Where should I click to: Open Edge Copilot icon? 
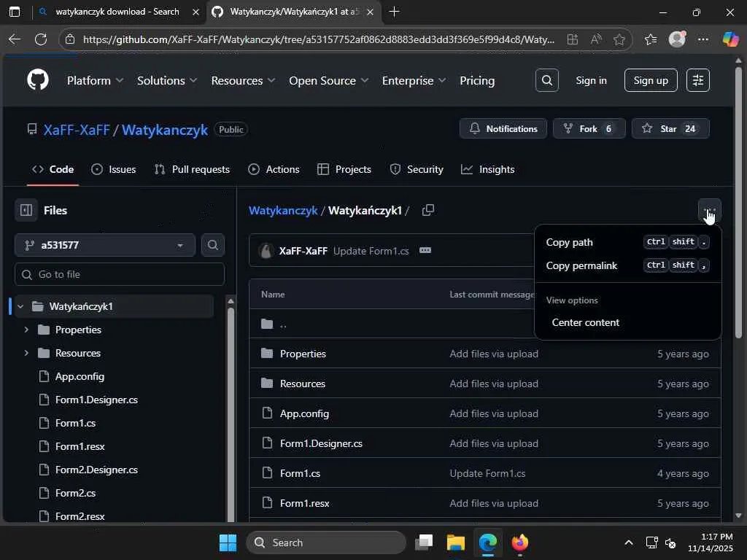click(x=730, y=39)
